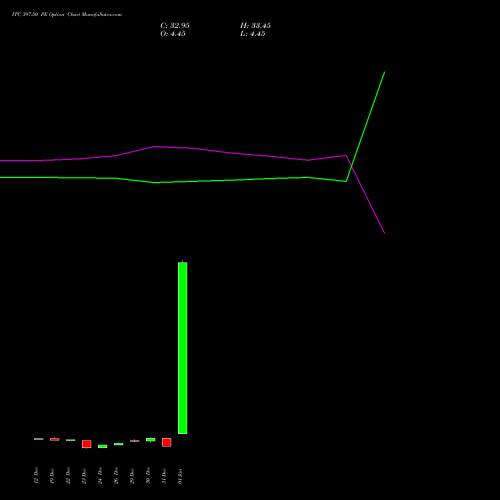Click the 19 Dec date label

(x=52, y=476)
